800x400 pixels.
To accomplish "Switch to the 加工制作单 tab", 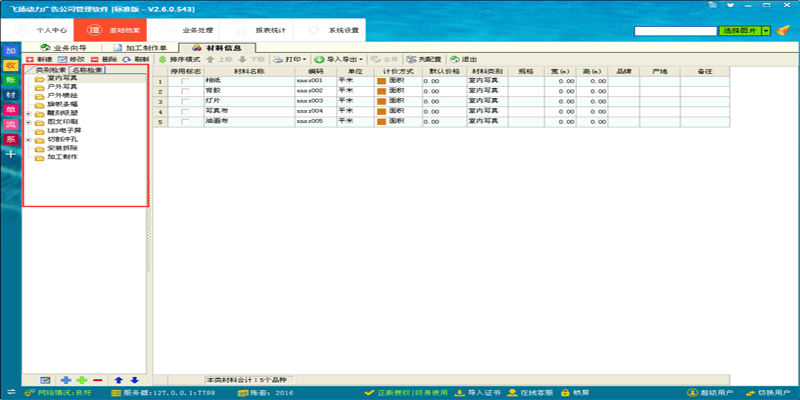I will 139,47.
